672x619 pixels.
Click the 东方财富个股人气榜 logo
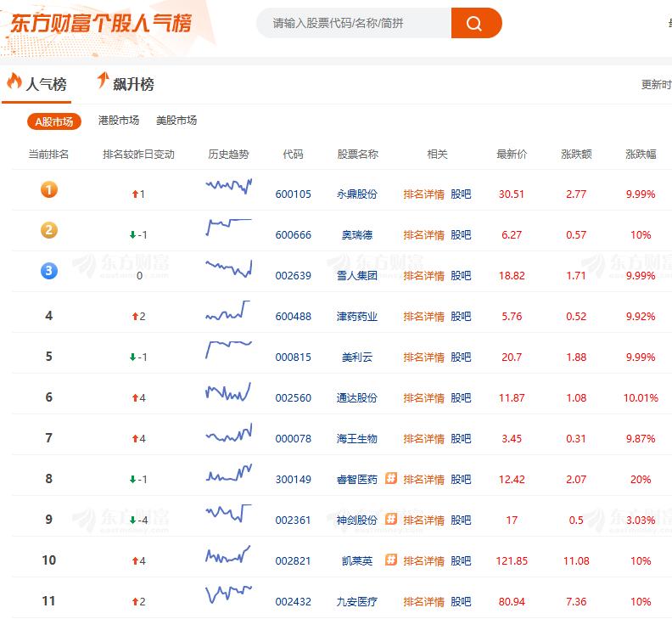(101, 23)
